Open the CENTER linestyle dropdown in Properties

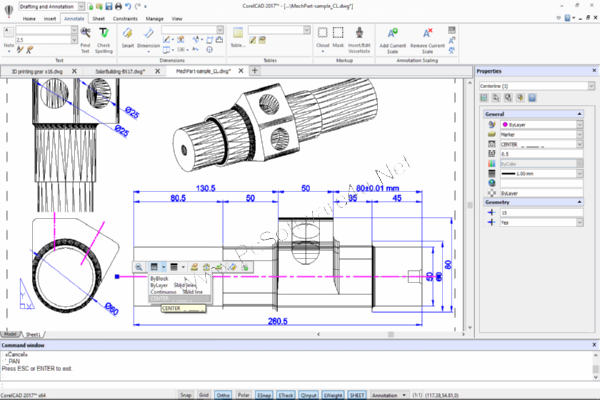click(579, 144)
